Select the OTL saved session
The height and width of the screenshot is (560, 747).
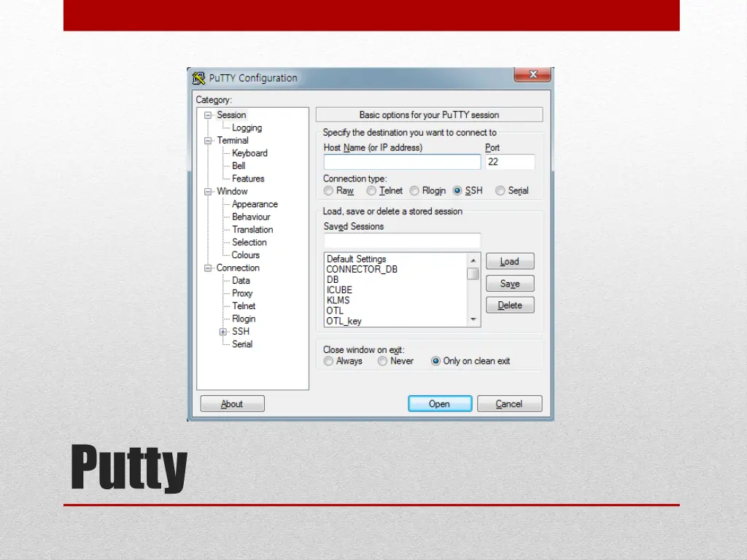coord(334,311)
